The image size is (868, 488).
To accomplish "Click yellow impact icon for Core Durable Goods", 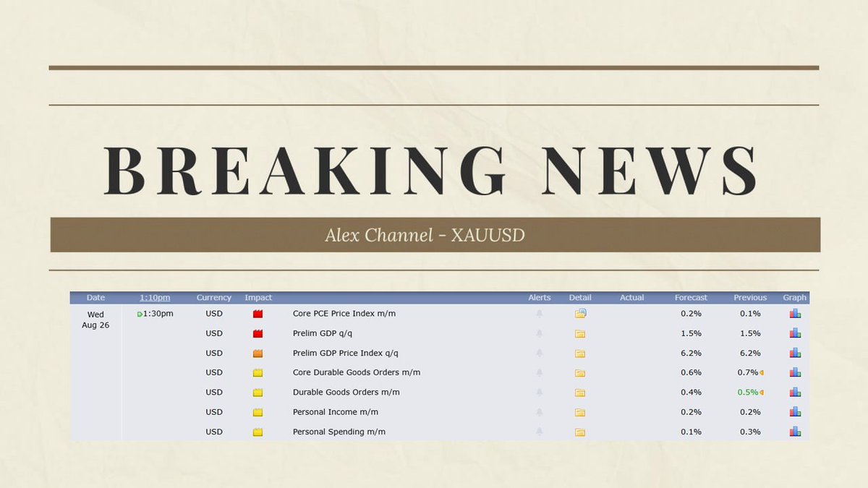I will pos(258,373).
